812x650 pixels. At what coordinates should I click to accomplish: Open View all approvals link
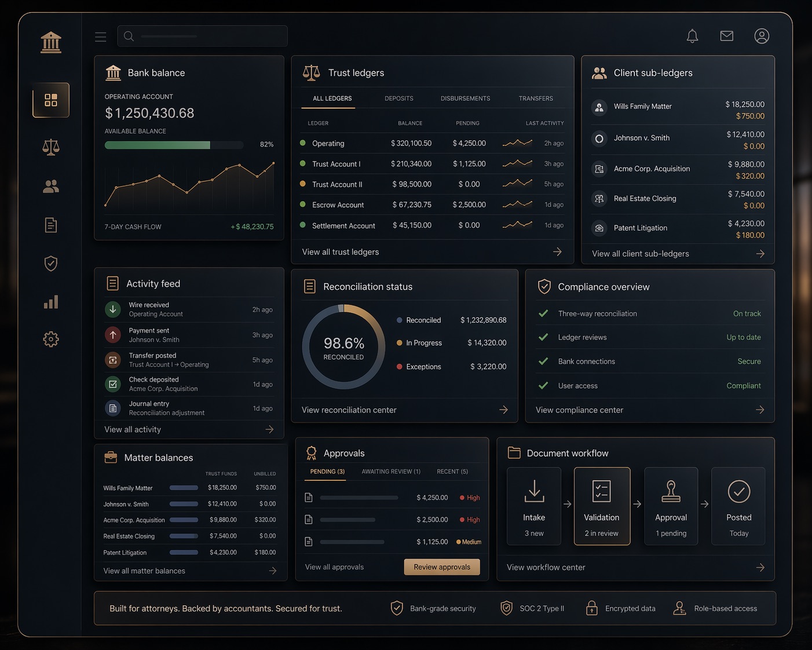click(334, 567)
